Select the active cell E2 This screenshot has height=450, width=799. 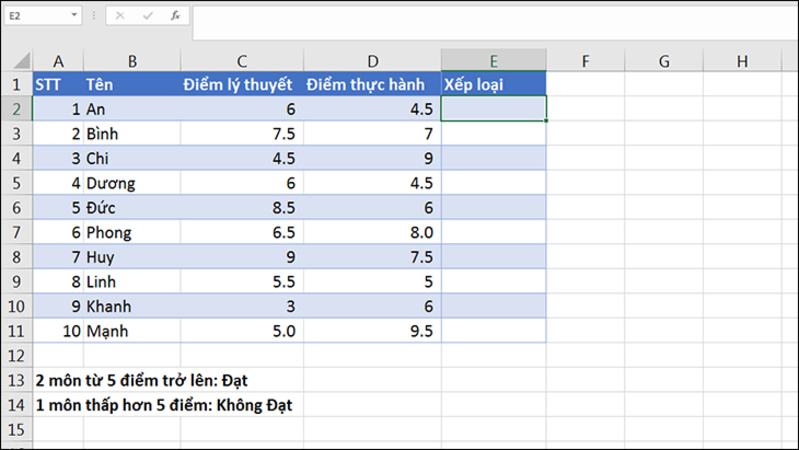[x=494, y=109]
